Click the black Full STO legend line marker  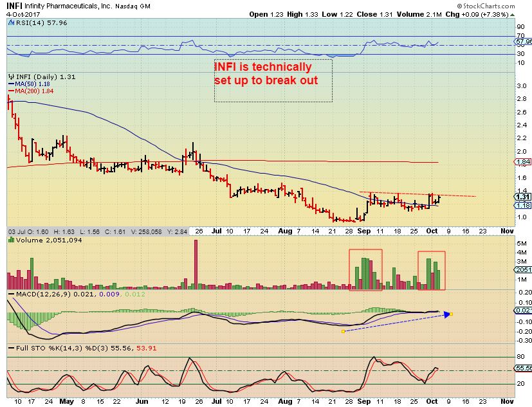[12, 348]
